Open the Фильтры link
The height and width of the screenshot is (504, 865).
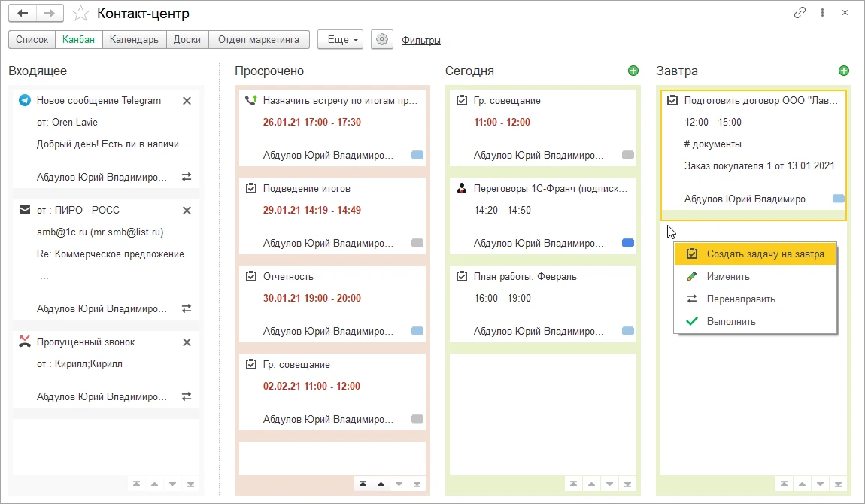420,41
